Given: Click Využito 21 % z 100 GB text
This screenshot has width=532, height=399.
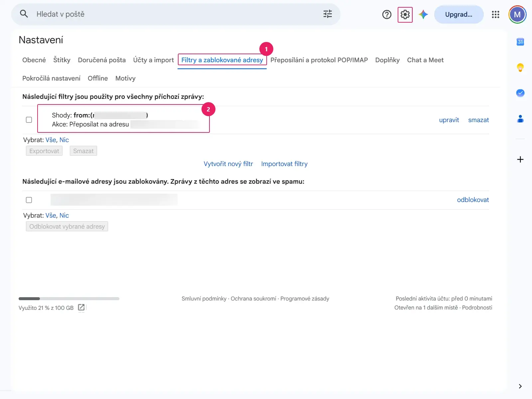Looking at the screenshot, I should coord(46,308).
